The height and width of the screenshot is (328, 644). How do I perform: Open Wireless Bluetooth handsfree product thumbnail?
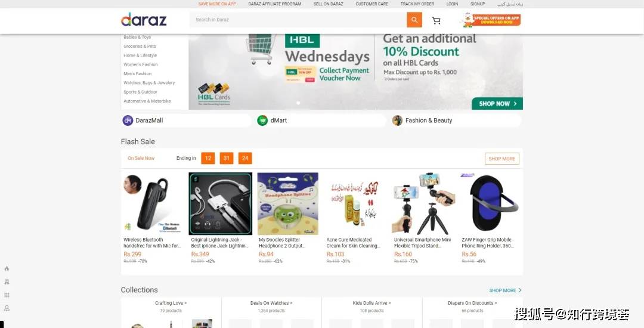(153, 203)
